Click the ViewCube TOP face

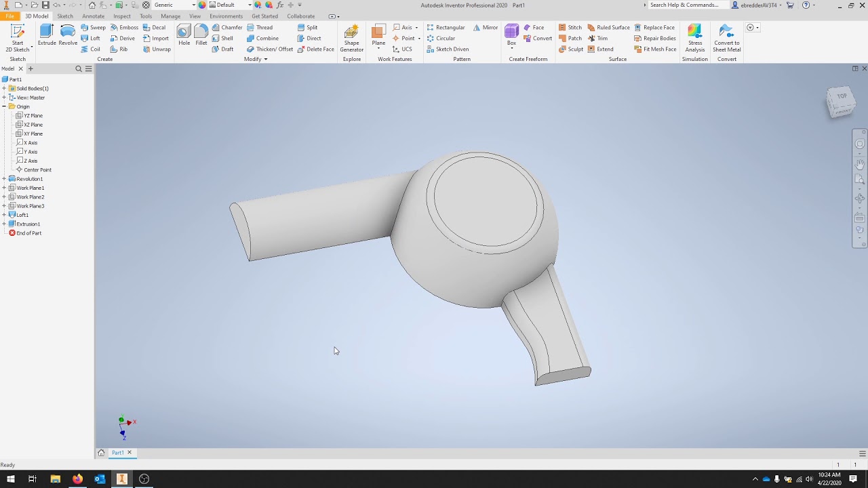click(x=841, y=97)
